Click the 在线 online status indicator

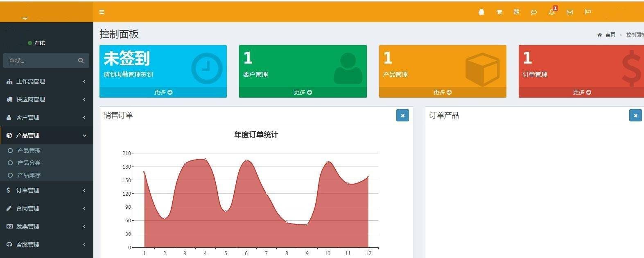(x=36, y=43)
